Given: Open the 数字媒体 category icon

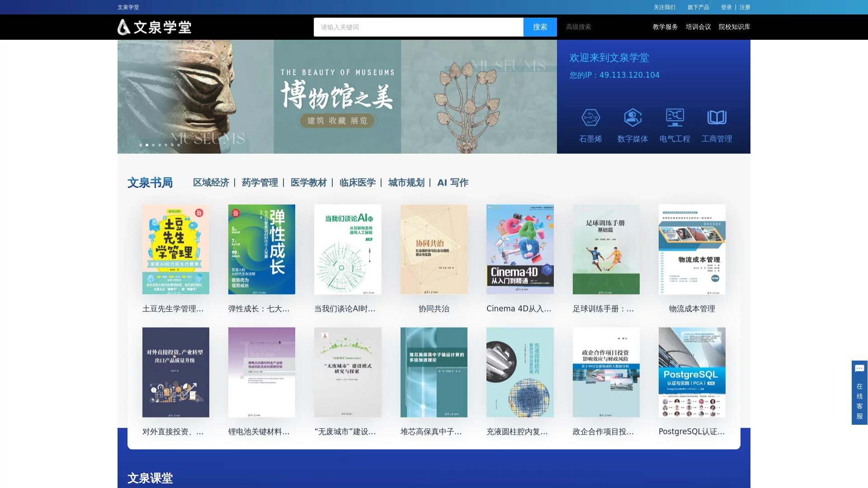Looking at the screenshot, I should point(632,118).
